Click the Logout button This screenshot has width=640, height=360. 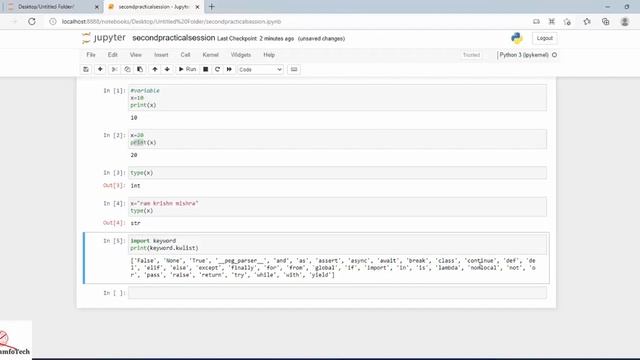tap(544, 38)
